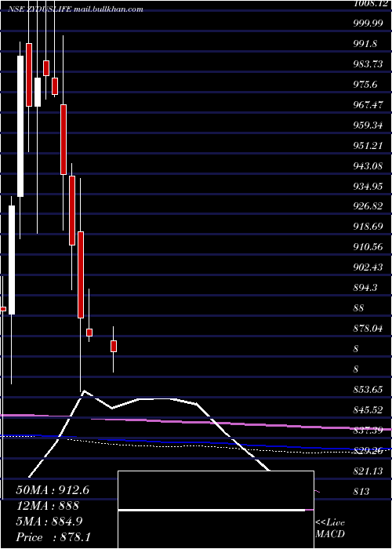This screenshot has height=549, width=392.
Task: Click the 926.82 price axis label
Action: pyautogui.click(x=368, y=206)
